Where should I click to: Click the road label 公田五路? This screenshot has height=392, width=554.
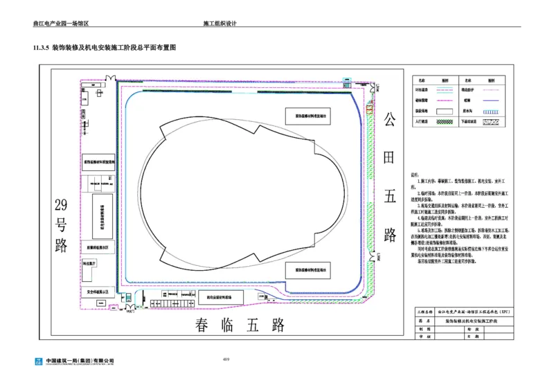[389, 177]
